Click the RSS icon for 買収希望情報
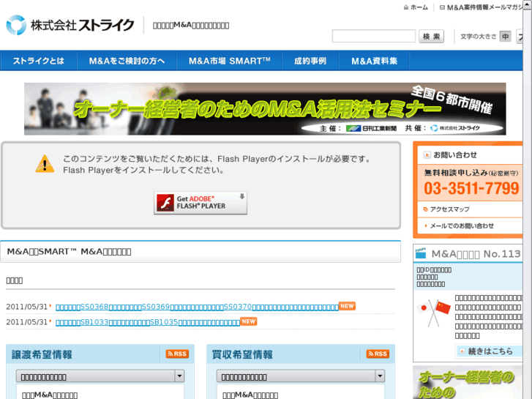 click(378, 354)
